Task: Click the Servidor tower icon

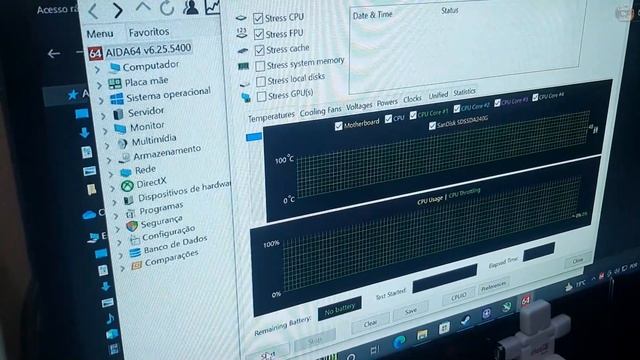Action: pyautogui.click(x=119, y=114)
